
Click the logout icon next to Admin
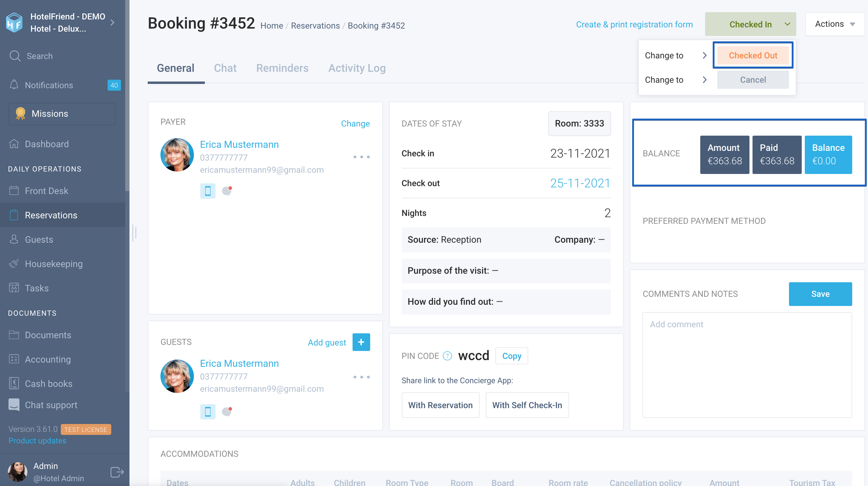coord(117,472)
